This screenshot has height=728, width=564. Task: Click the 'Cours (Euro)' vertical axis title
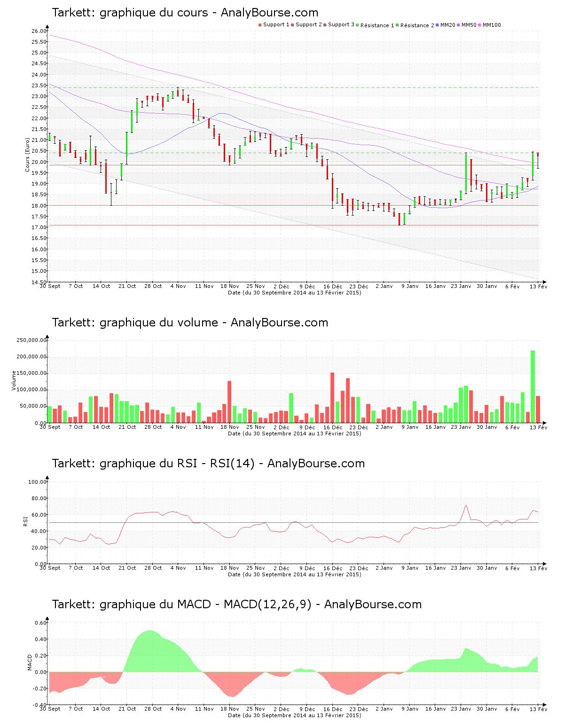(x=27, y=155)
